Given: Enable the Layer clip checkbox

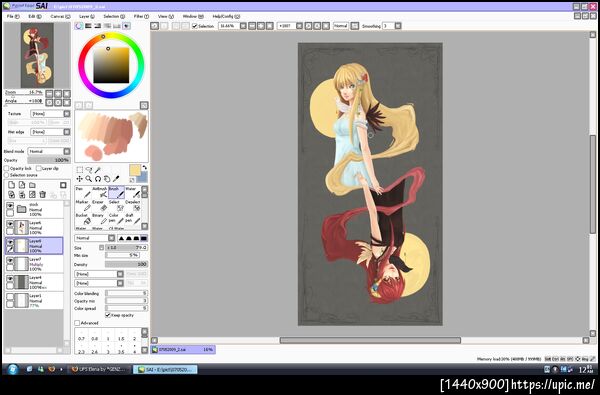Looking at the screenshot, I should coord(39,168).
